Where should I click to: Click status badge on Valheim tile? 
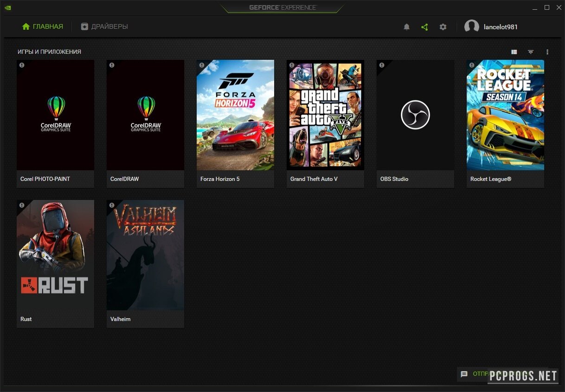(112, 206)
